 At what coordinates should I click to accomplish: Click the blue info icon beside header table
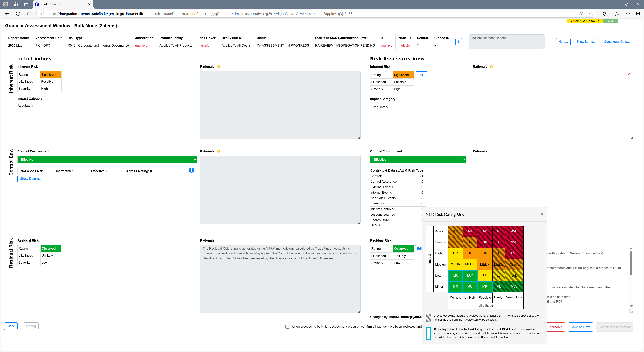click(x=459, y=42)
